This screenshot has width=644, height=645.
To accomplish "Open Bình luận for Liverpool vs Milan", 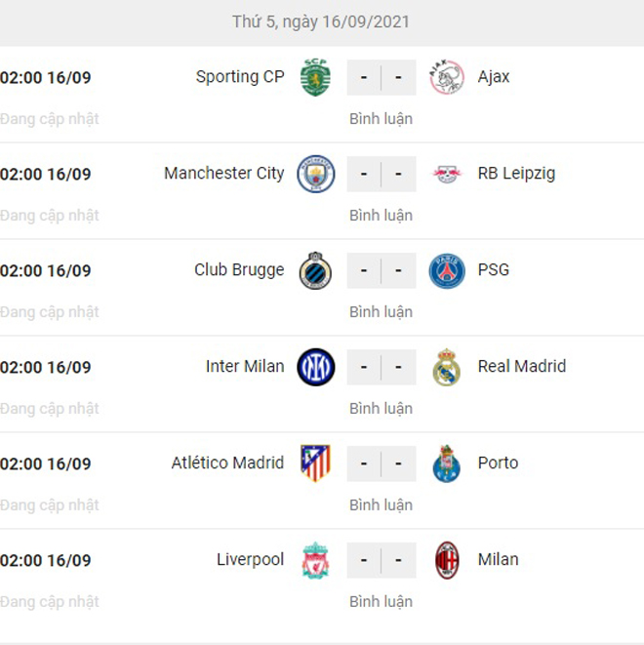I will tap(381, 602).
